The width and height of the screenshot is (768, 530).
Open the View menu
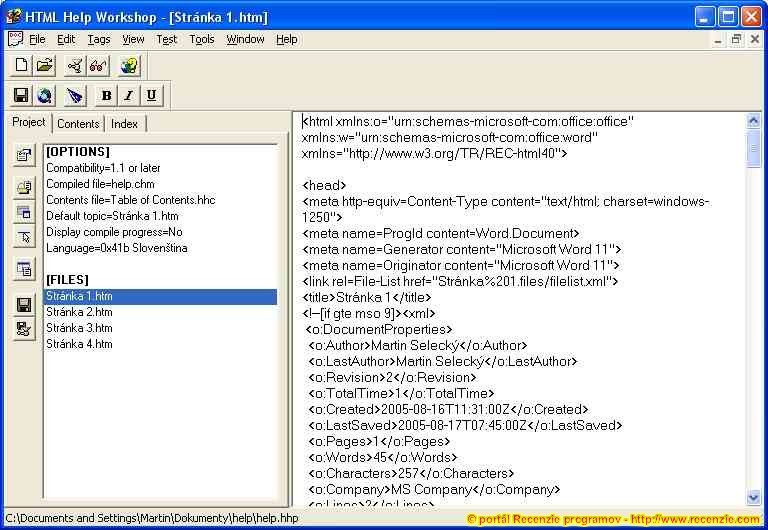133,39
